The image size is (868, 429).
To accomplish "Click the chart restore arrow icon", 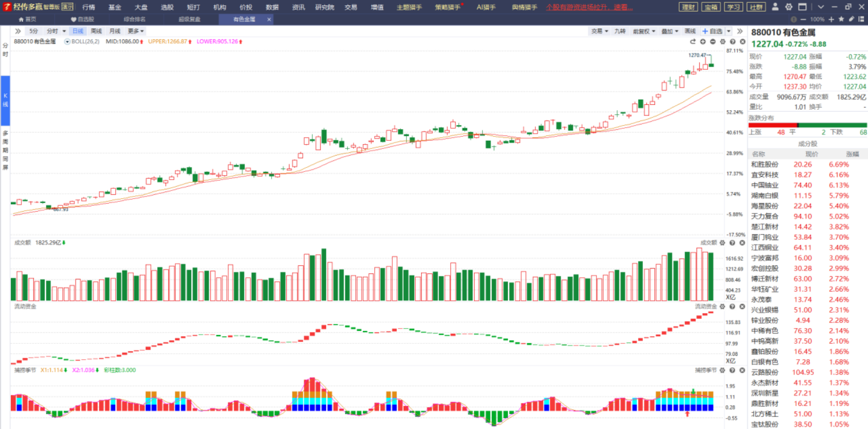I will (693, 41).
